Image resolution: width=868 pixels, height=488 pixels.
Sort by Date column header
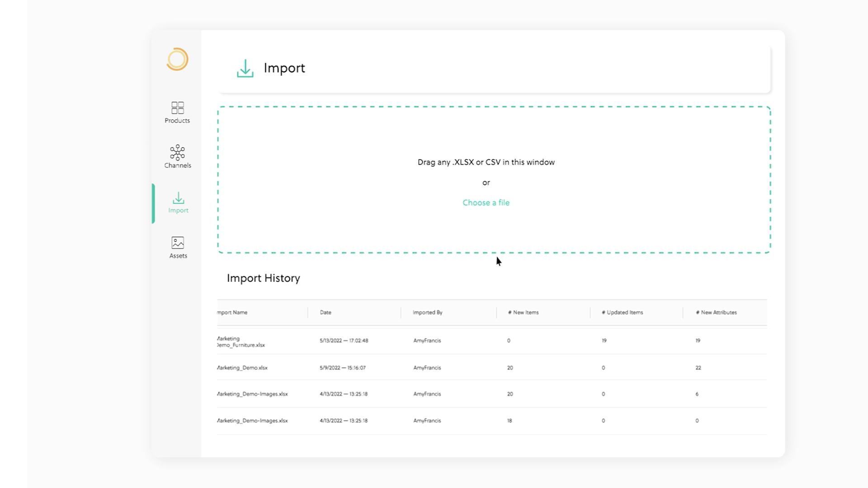[325, 313]
